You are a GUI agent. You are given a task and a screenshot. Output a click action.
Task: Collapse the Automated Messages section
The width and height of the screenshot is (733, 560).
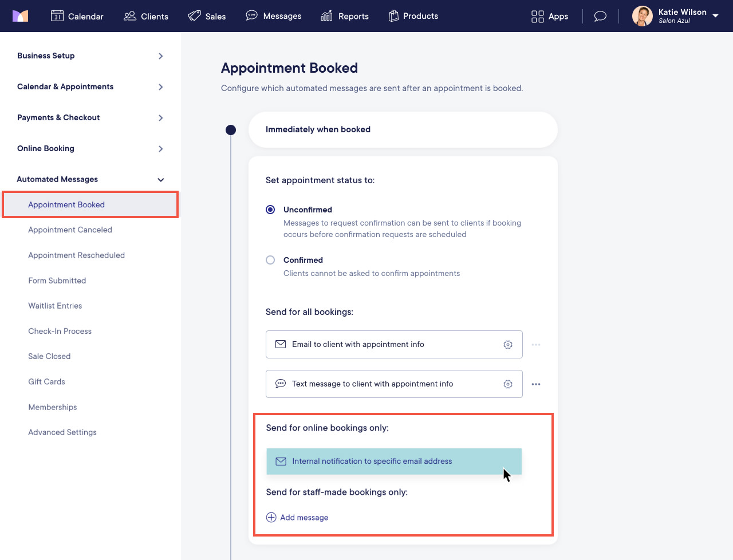(160, 180)
